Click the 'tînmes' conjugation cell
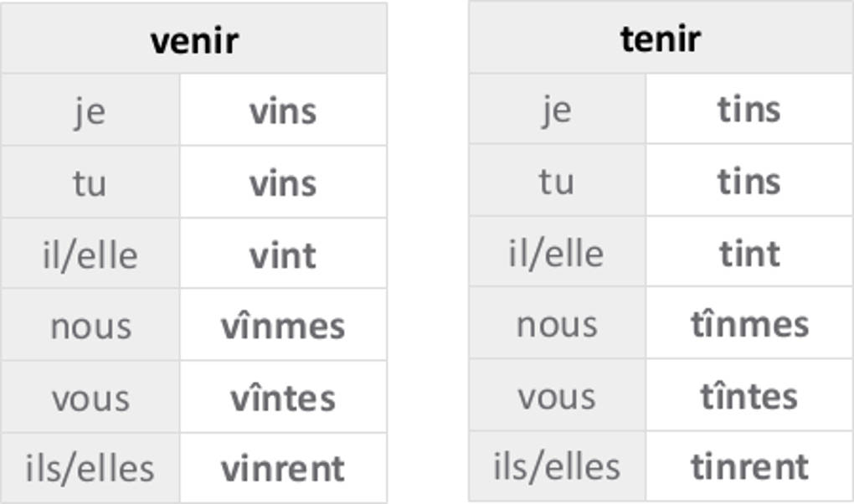Viewport: 854px width, 504px height. coord(749,324)
